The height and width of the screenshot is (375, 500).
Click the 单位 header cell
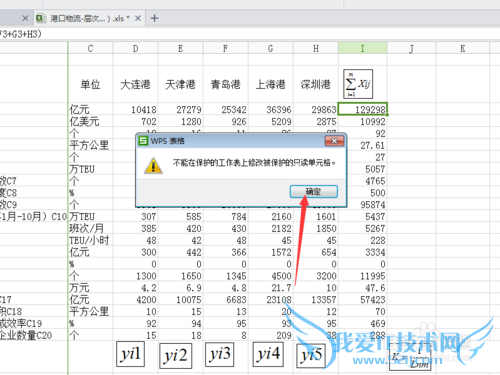90,84
